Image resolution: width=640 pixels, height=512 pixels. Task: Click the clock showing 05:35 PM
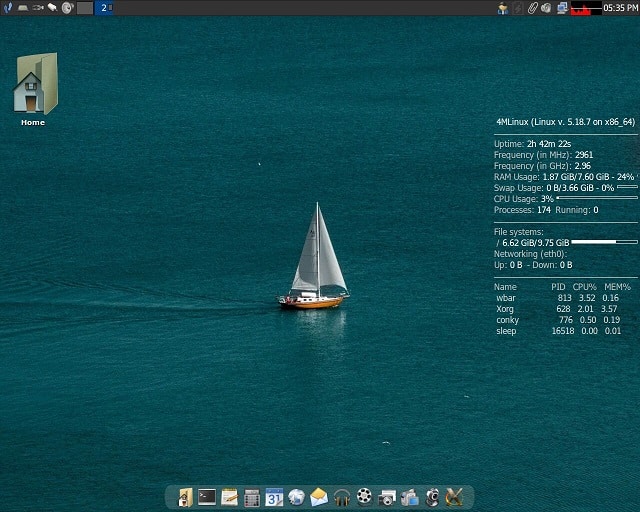621,8
